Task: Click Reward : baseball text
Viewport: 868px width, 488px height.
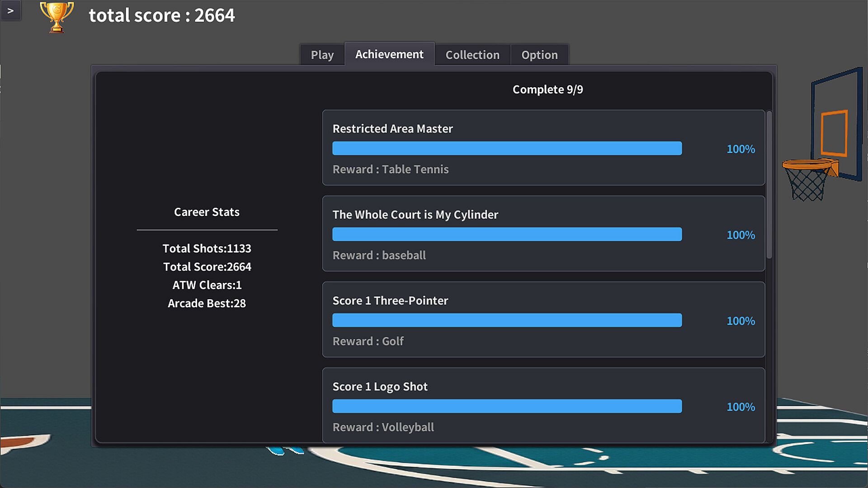Action: (379, 255)
